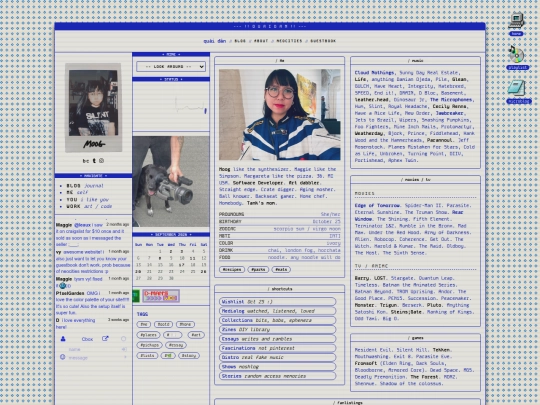Click the portrait photo in Me panel
This screenshot has width=540, height=405.
pos(280,114)
